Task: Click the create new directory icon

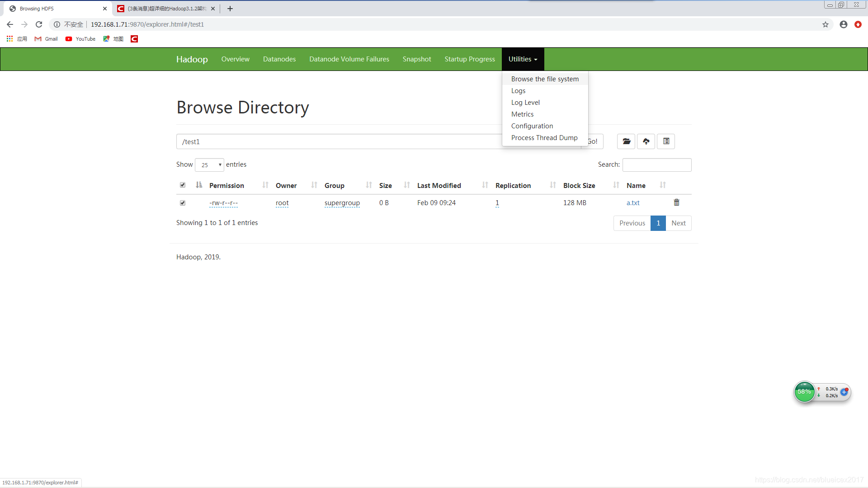Action: 626,141
